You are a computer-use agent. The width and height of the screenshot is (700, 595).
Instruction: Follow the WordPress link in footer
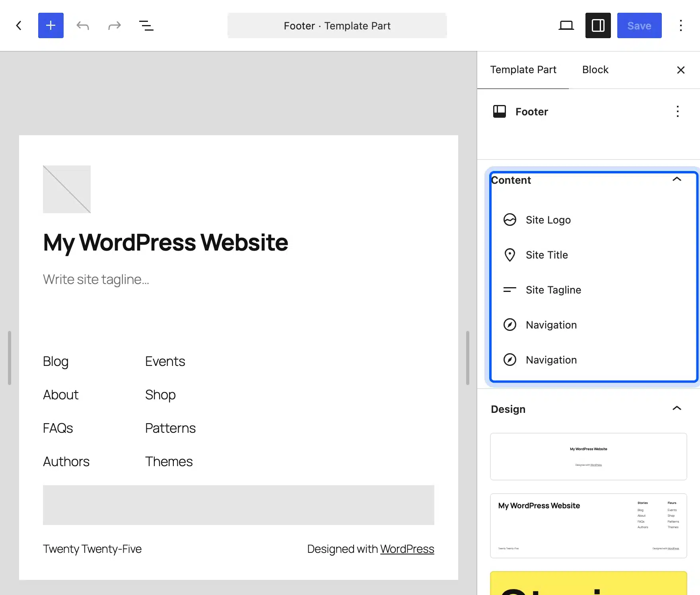pos(407,549)
